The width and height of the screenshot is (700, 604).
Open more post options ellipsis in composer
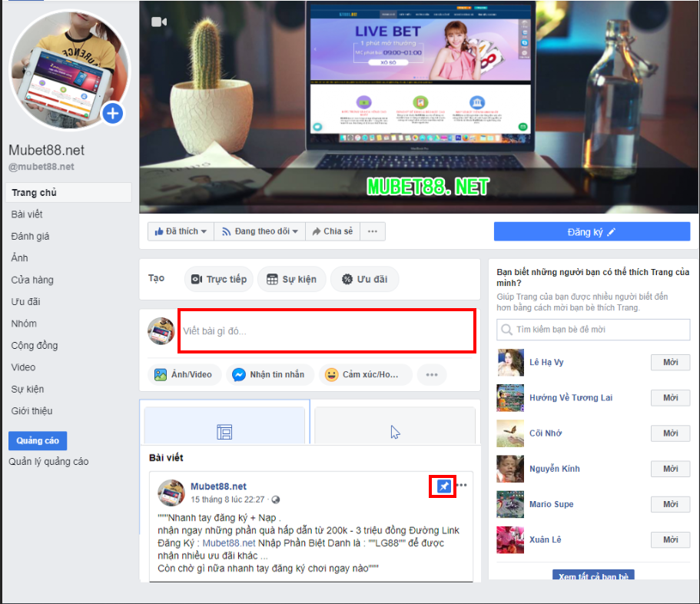click(432, 375)
